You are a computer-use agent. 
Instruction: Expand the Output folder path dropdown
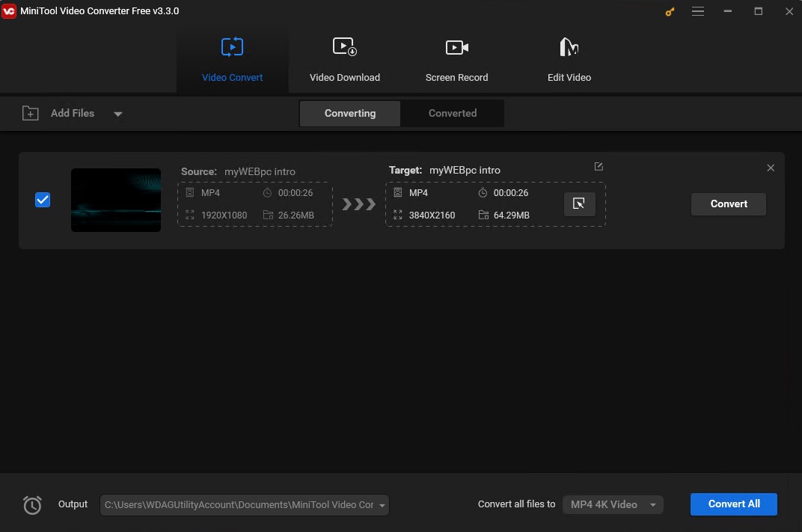pyautogui.click(x=382, y=505)
